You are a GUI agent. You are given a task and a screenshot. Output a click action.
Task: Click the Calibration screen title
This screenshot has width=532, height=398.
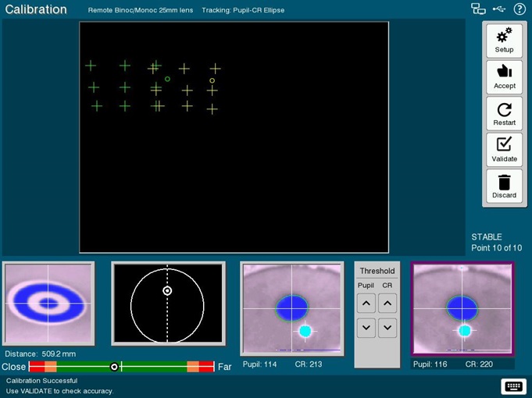click(36, 10)
